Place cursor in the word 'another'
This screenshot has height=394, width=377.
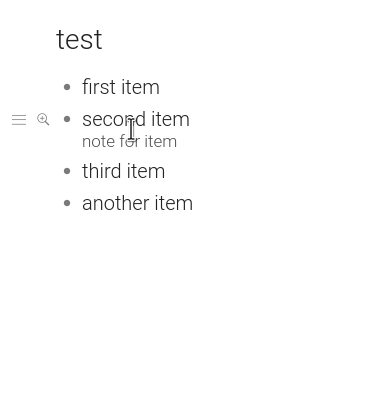[x=115, y=203]
